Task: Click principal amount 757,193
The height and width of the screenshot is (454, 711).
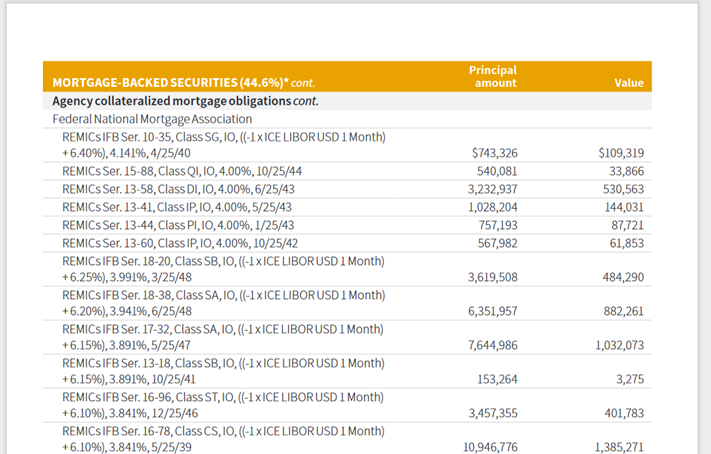Action: pyautogui.click(x=498, y=225)
